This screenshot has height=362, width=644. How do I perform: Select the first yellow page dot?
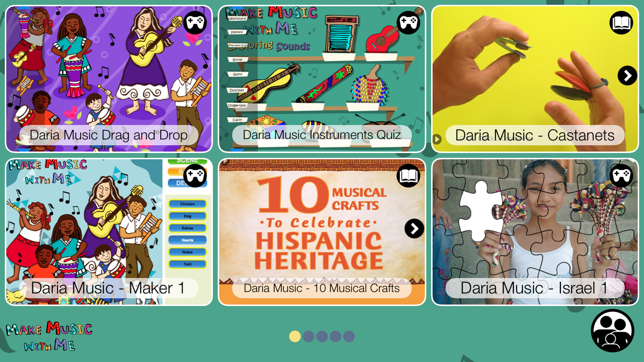[x=295, y=336]
